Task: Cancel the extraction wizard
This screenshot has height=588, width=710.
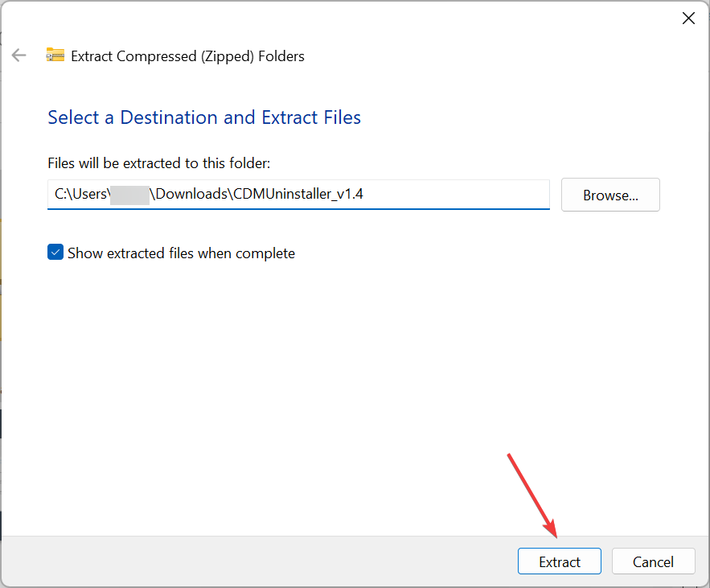Action: [x=653, y=561]
